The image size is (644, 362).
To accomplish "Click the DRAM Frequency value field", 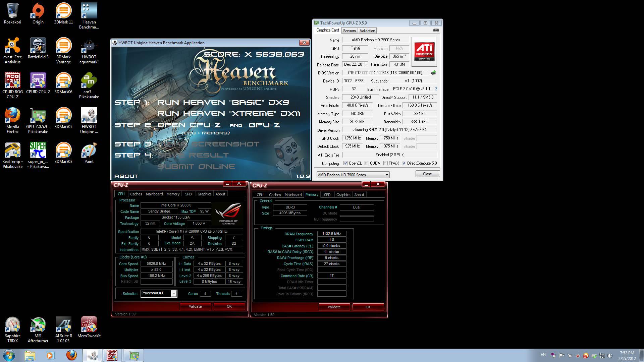I will pos(332,234).
